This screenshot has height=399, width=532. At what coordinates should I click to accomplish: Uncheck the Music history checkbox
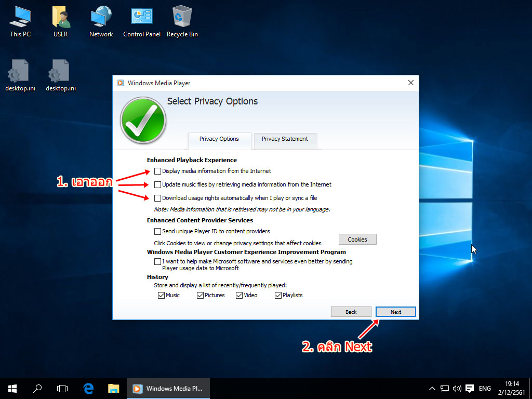pyautogui.click(x=161, y=295)
